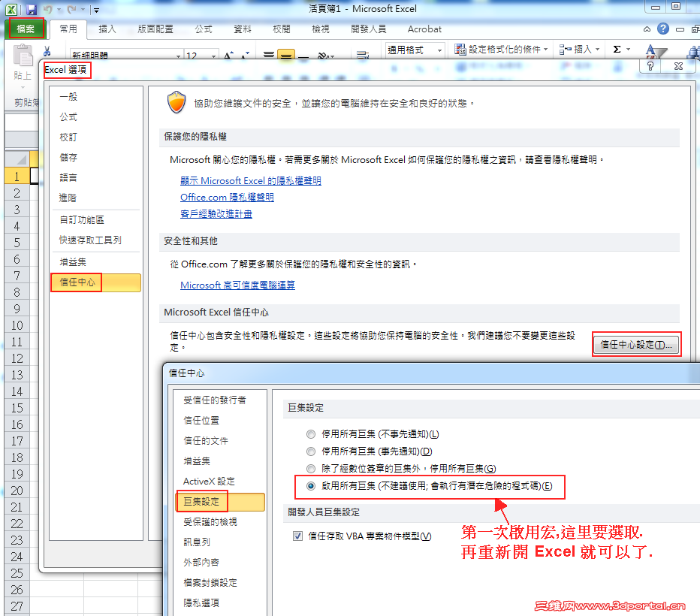Viewport: 700px width, 616px height.
Task: Click the Excel application logo icon
Action: tap(11, 9)
